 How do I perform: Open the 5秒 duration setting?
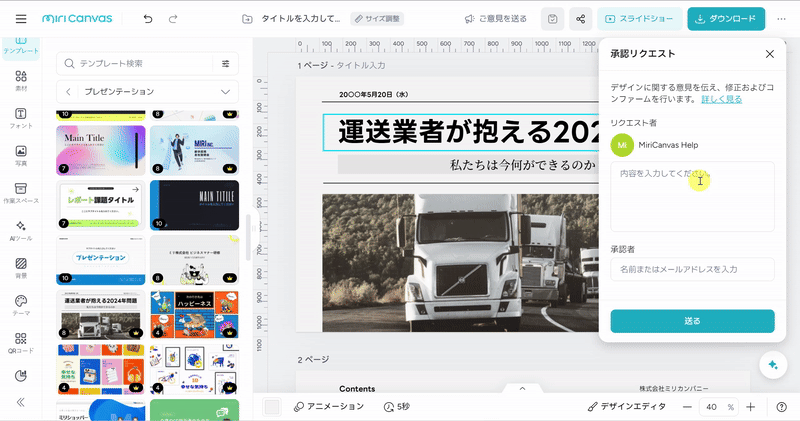click(x=396, y=407)
